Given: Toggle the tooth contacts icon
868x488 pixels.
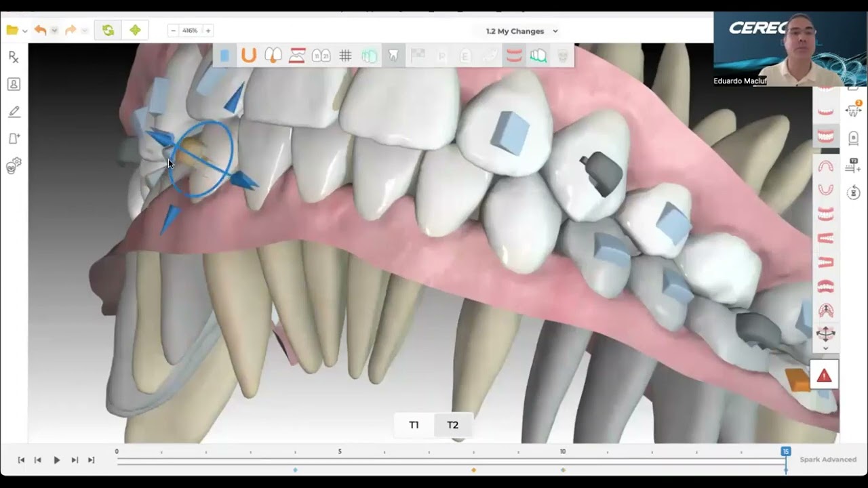Looking at the screenshot, I should (x=273, y=56).
